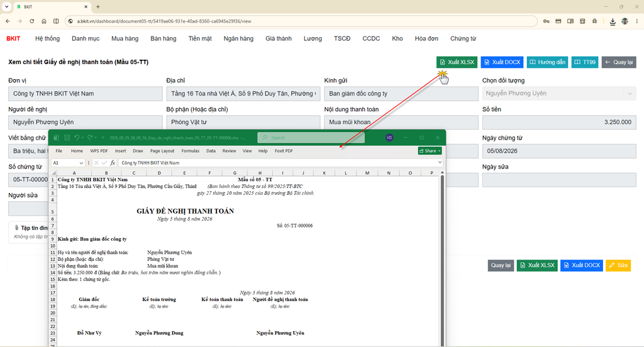The width and height of the screenshot is (644, 347).
Task: Open the Danh mục menu
Action: [86, 38]
